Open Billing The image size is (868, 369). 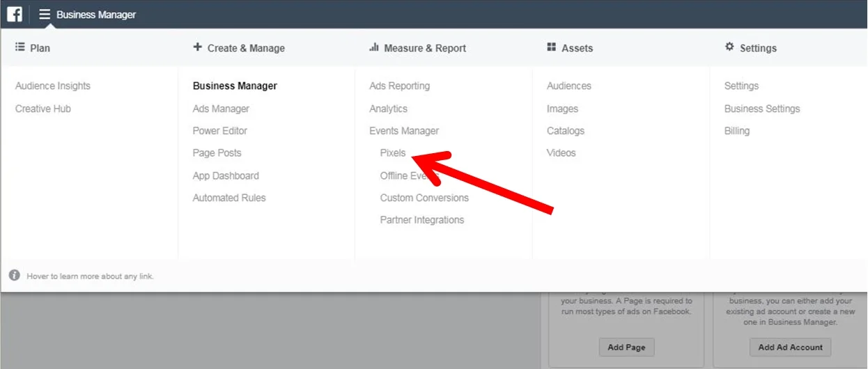(737, 131)
